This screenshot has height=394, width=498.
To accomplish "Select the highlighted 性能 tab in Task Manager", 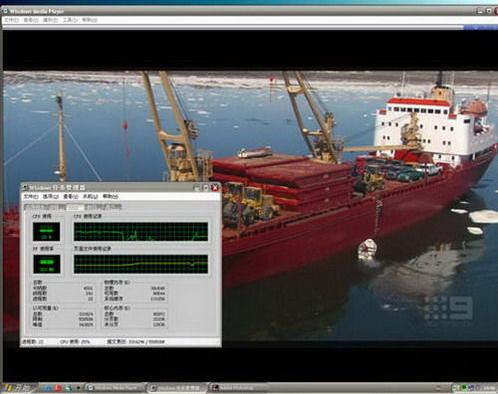I will (75, 207).
